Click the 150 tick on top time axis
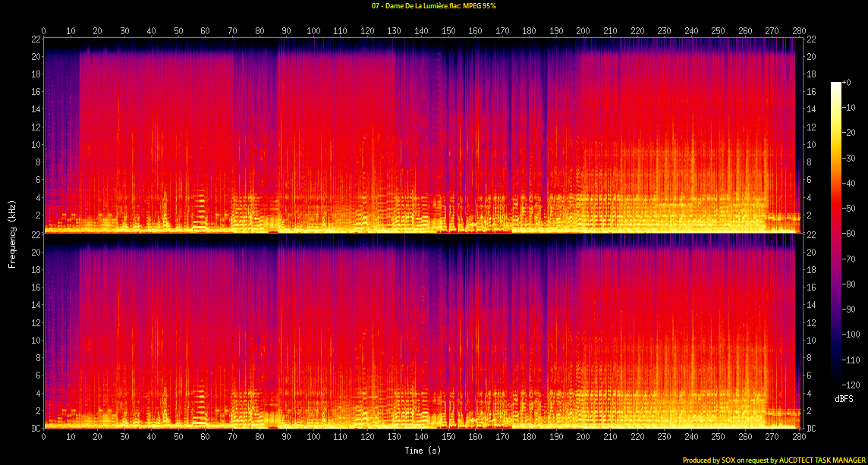The height and width of the screenshot is (465, 868). 448,31
